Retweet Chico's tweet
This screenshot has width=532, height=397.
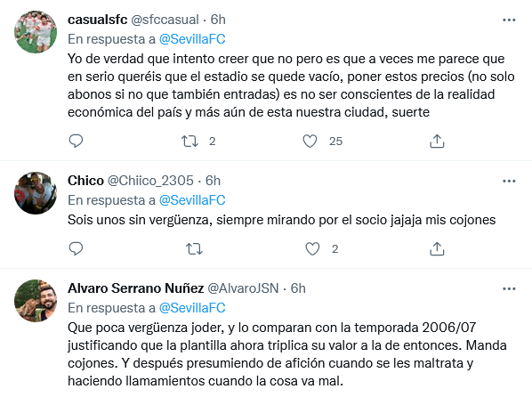[x=195, y=248]
